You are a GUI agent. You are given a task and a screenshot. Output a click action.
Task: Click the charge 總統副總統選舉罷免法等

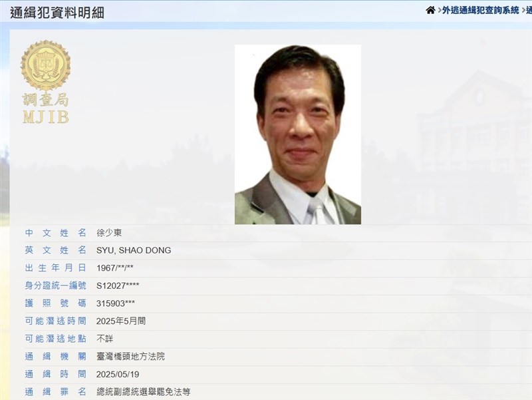click(144, 392)
